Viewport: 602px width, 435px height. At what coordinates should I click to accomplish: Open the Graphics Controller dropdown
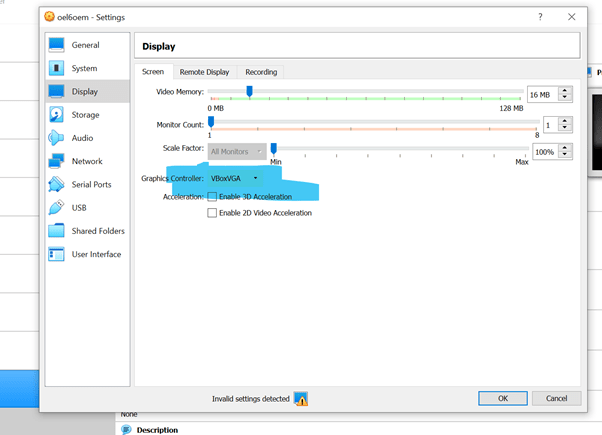(x=235, y=178)
